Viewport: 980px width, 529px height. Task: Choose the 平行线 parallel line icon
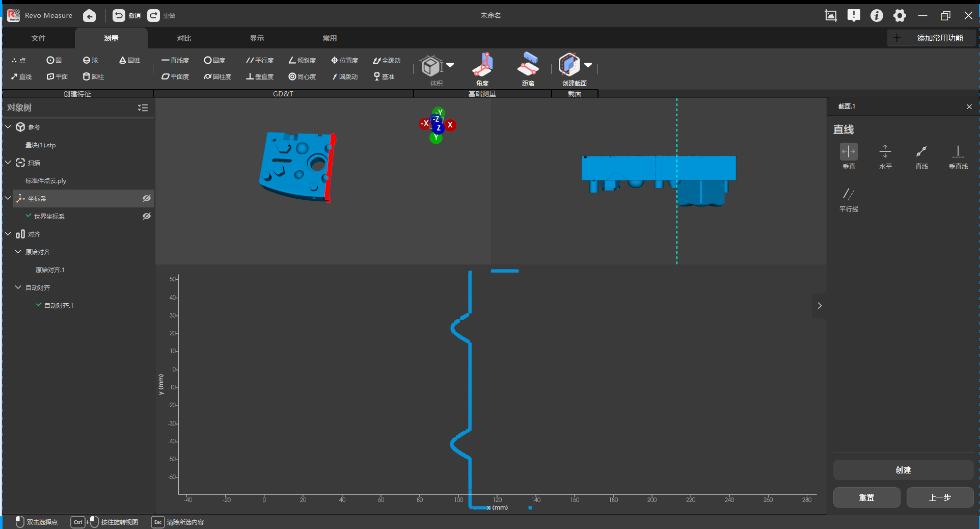tap(849, 199)
